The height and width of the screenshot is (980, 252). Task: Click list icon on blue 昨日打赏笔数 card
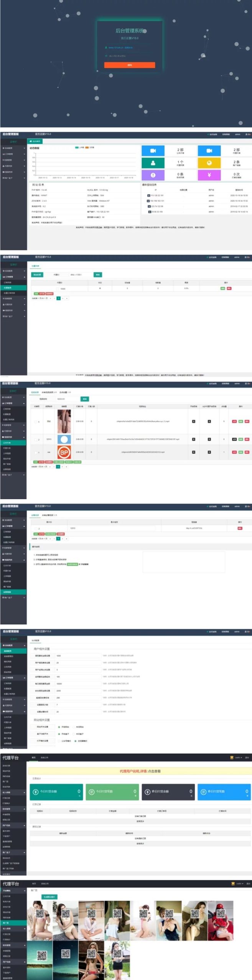tap(204, 792)
